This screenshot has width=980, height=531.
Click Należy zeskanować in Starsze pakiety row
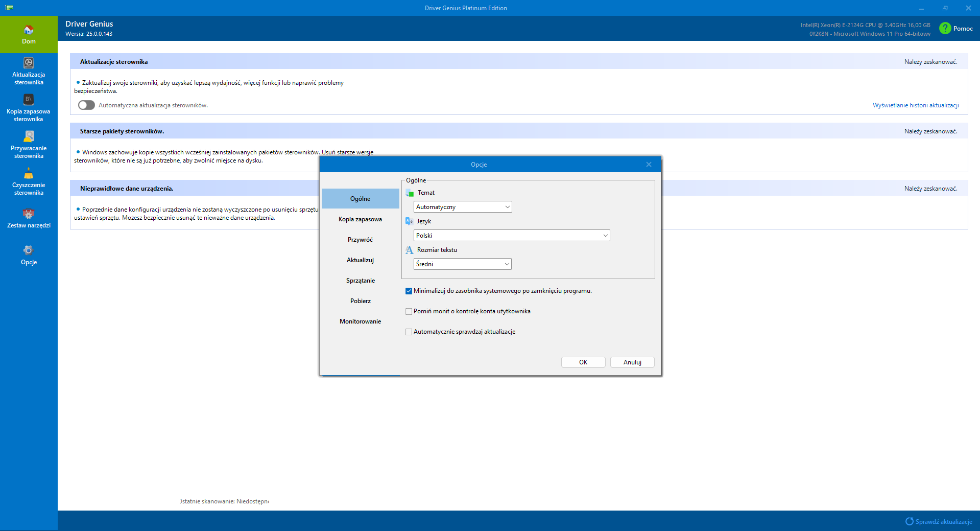click(931, 131)
